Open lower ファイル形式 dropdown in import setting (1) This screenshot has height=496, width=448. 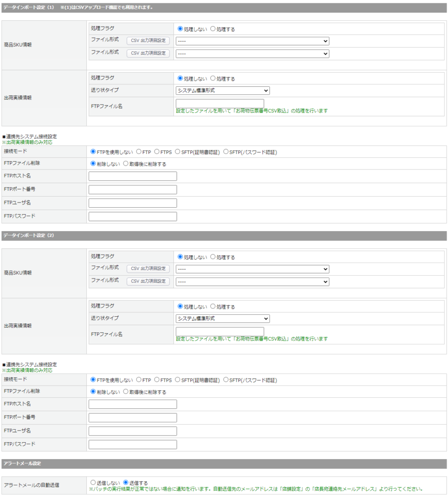point(252,54)
